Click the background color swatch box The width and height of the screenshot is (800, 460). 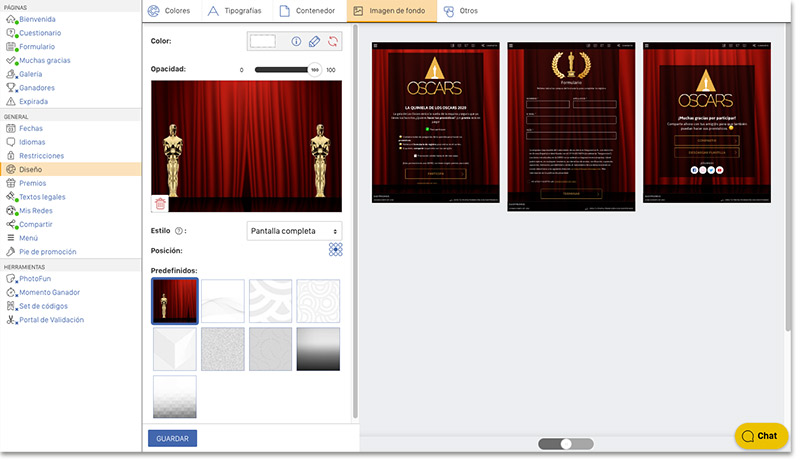[263, 41]
